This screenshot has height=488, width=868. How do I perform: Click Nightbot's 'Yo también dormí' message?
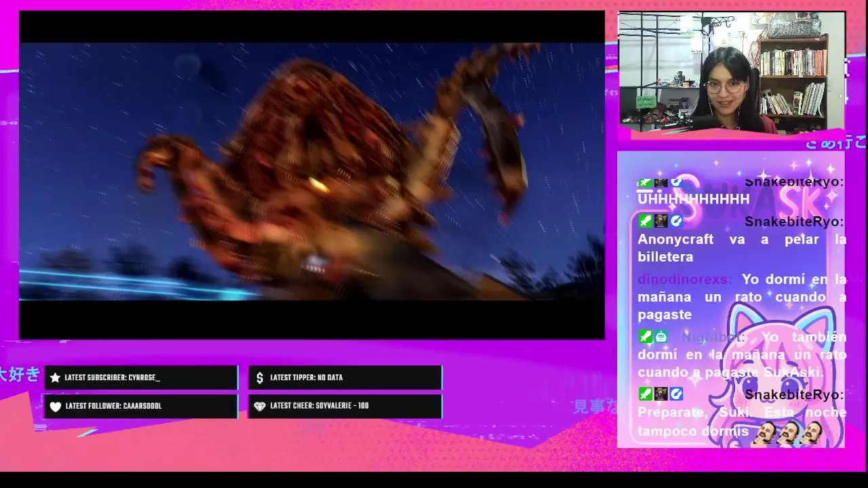(x=742, y=354)
